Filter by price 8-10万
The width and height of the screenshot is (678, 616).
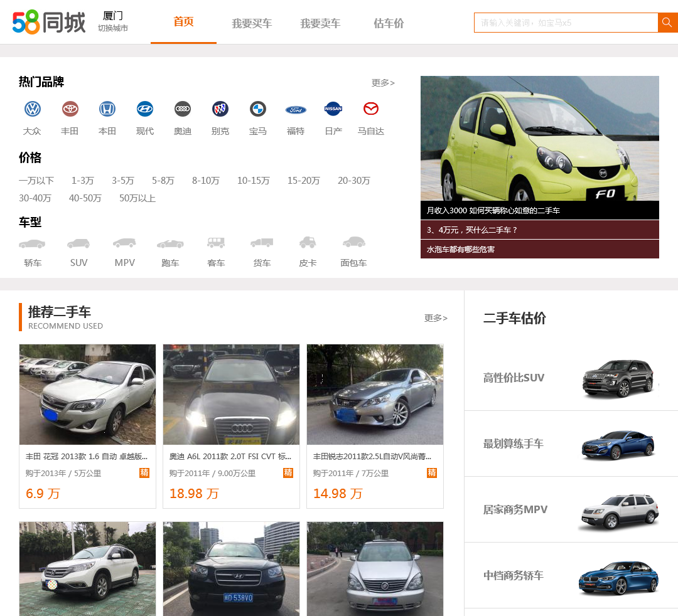pyautogui.click(x=206, y=181)
